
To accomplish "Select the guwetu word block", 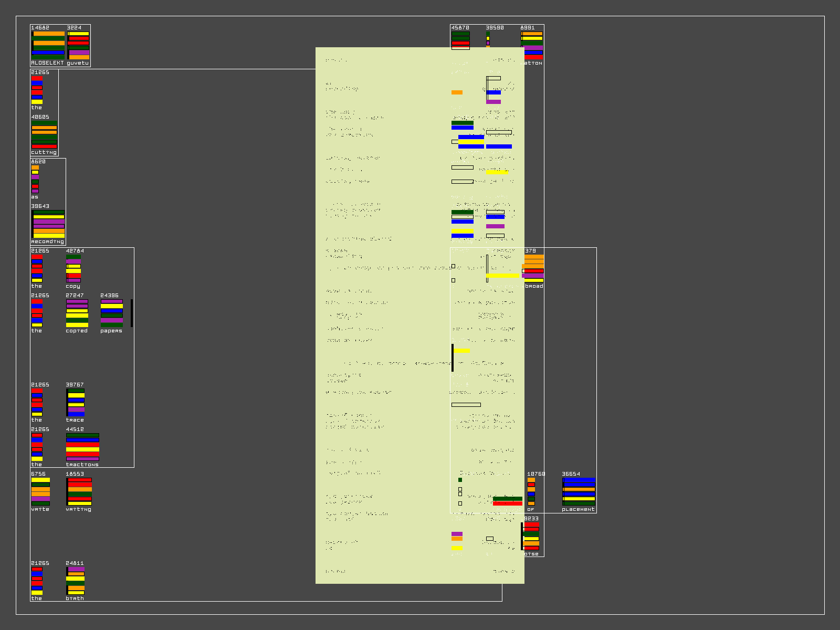I will point(78,45).
